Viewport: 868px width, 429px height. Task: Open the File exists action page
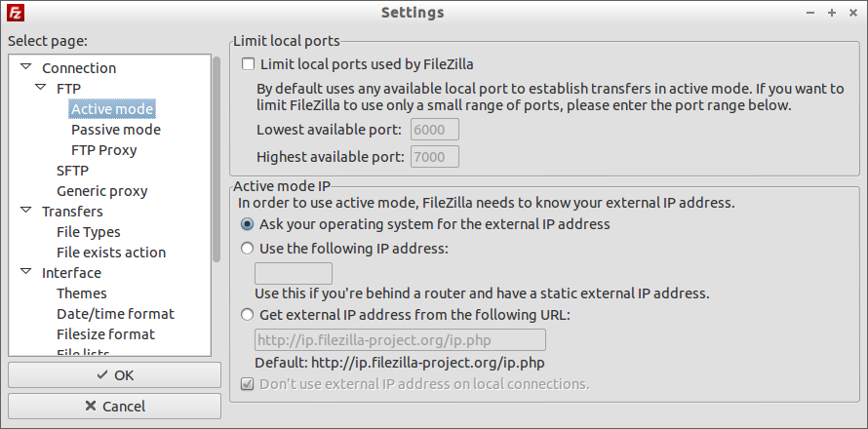click(111, 253)
